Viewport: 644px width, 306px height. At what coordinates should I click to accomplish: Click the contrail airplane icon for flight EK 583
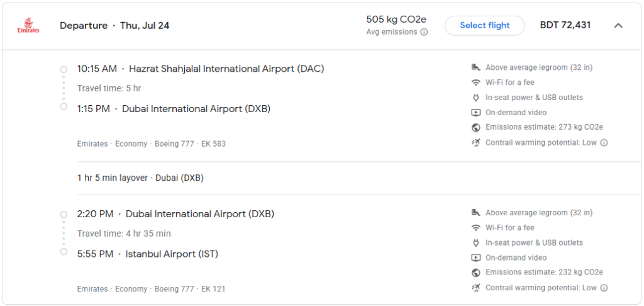pos(476,143)
